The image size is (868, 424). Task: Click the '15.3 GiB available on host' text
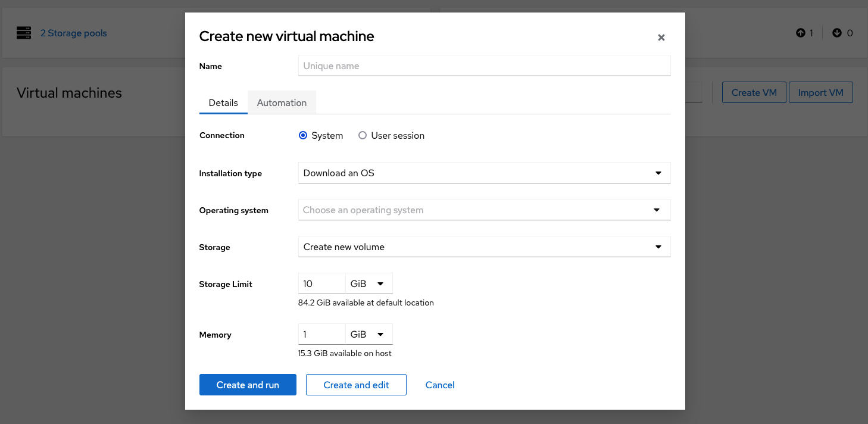pos(345,353)
